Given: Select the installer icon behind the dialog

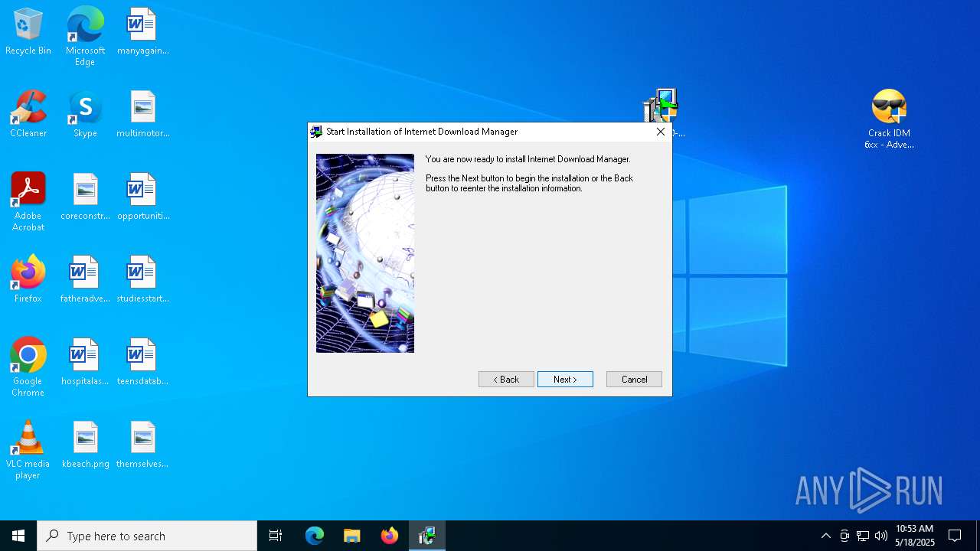Looking at the screenshot, I should [x=661, y=105].
